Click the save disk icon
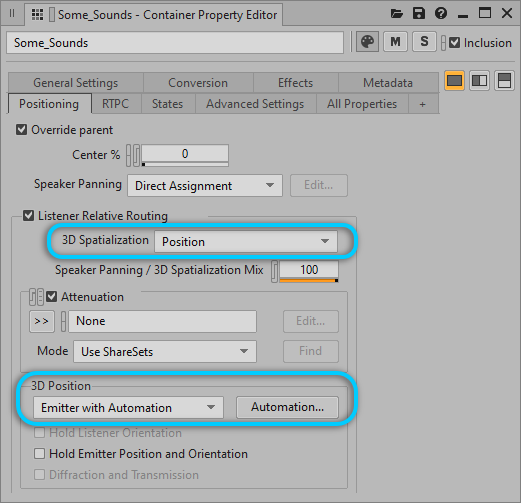 [419, 14]
